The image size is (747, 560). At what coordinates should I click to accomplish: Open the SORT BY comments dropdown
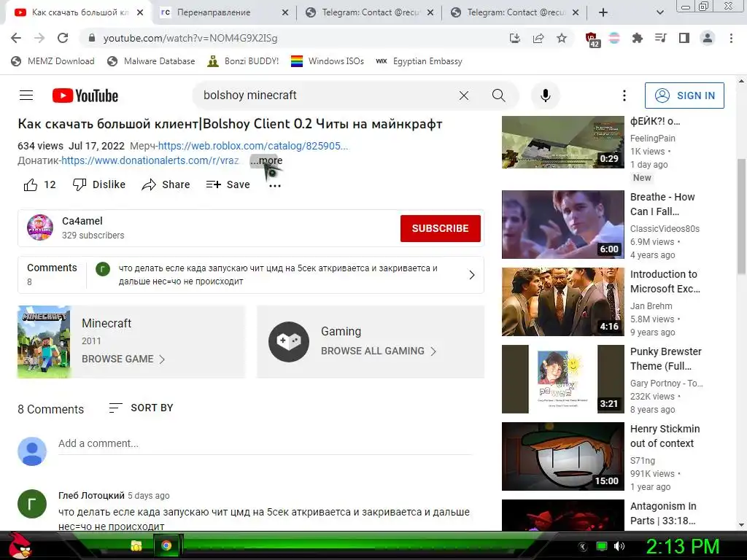pyautogui.click(x=141, y=408)
